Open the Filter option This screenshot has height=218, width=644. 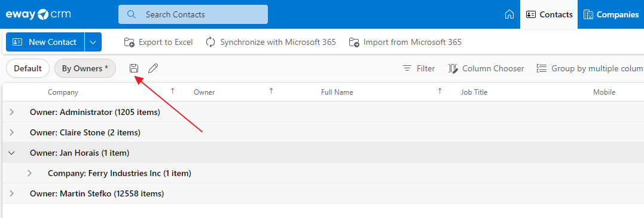coord(419,68)
